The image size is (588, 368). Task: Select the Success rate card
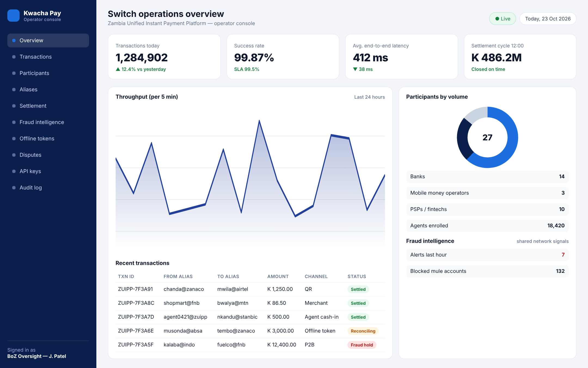283,57
